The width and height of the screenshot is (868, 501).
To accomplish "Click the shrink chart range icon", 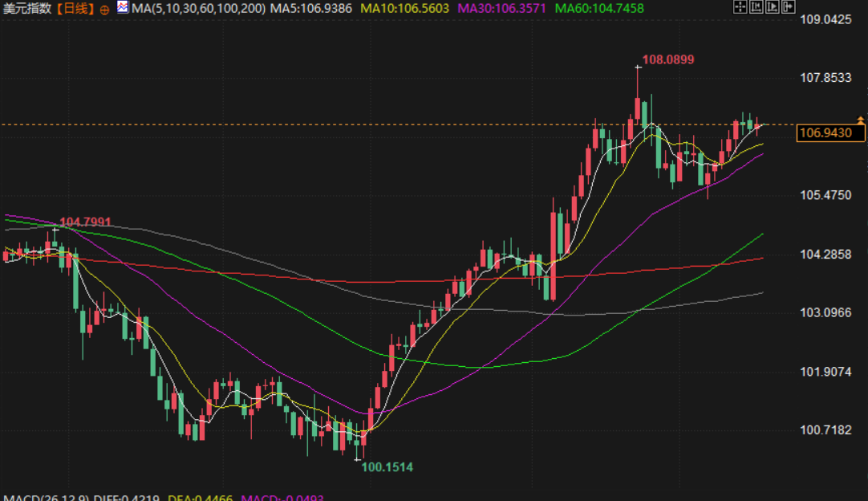I will click(756, 6).
